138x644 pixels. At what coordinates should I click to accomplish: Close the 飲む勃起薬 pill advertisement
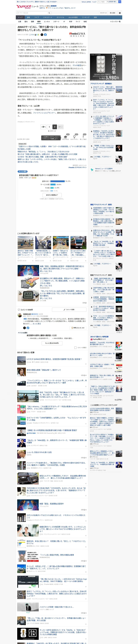(121, 55)
